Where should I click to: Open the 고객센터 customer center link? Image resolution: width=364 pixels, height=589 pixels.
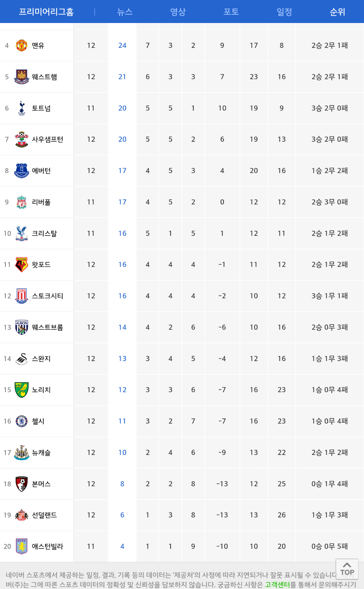(277, 584)
